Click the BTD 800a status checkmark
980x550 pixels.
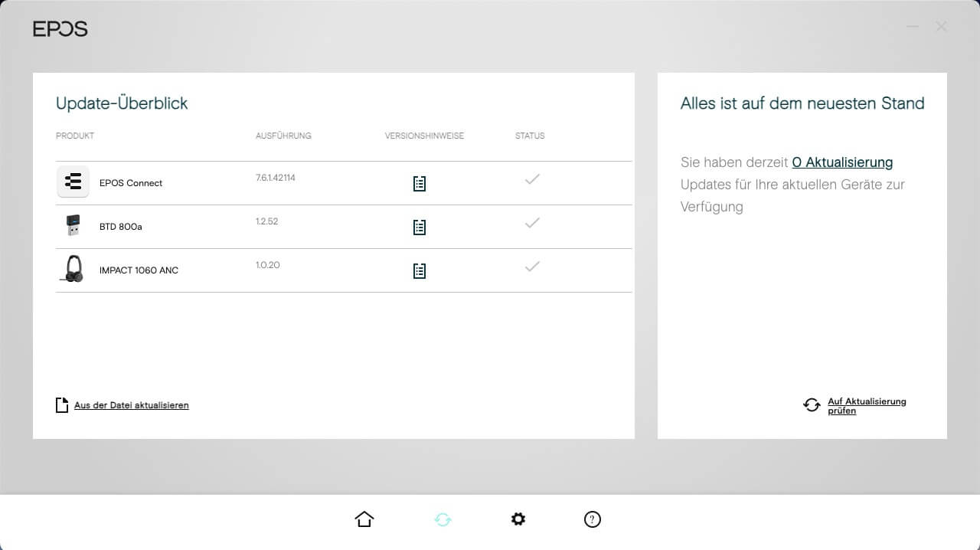click(x=532, y=223)
